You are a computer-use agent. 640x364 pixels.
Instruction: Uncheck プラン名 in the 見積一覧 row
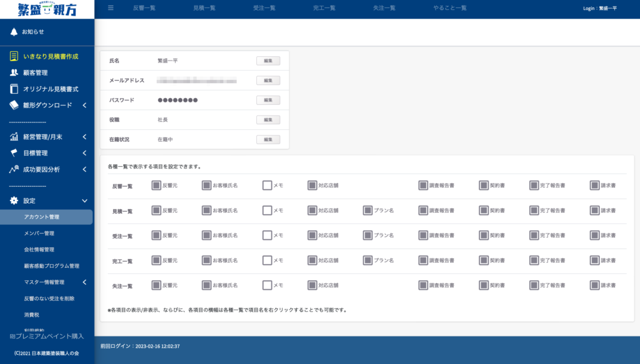(367, 210)
